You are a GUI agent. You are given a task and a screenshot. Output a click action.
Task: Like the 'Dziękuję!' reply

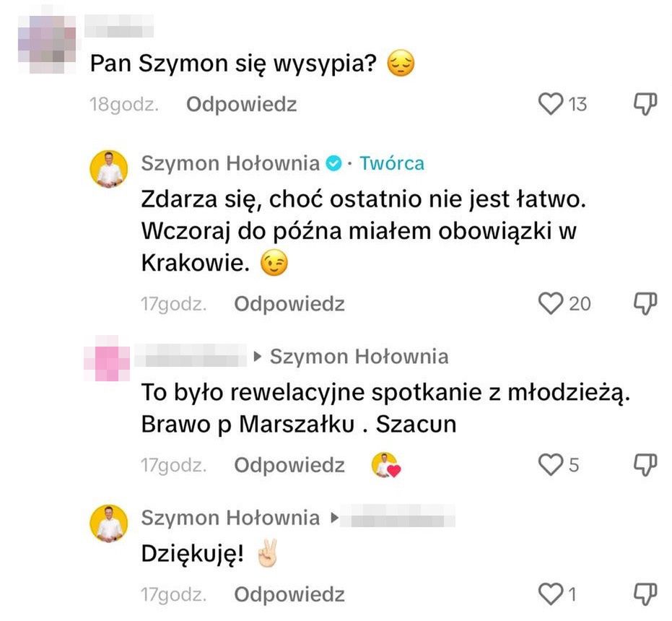click(x=551, y=595)
